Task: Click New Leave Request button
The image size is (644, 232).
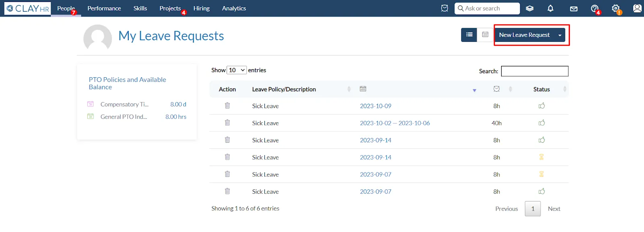Action: (x=524, y=35)
